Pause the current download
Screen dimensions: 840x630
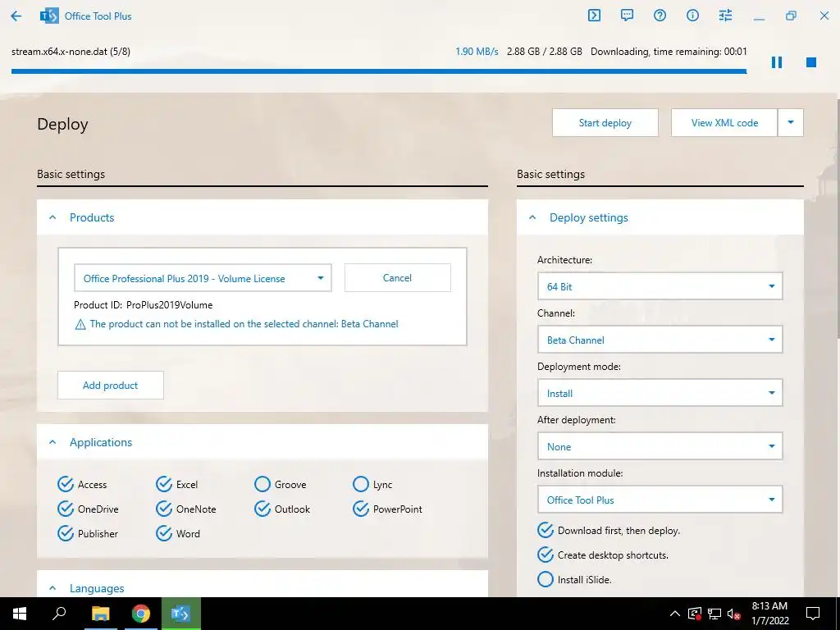click(x=777, y=62)
